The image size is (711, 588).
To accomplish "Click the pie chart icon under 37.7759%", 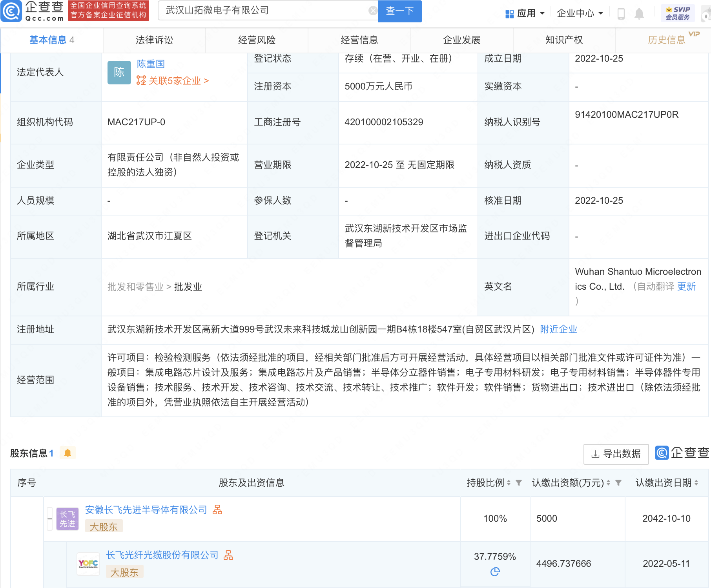I will click(495, 572).
